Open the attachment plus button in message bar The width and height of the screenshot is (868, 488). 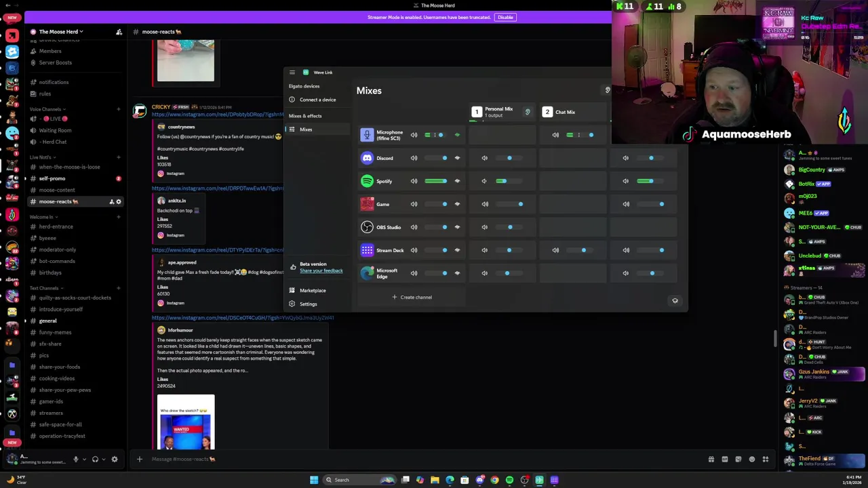(x=139, y=459)
